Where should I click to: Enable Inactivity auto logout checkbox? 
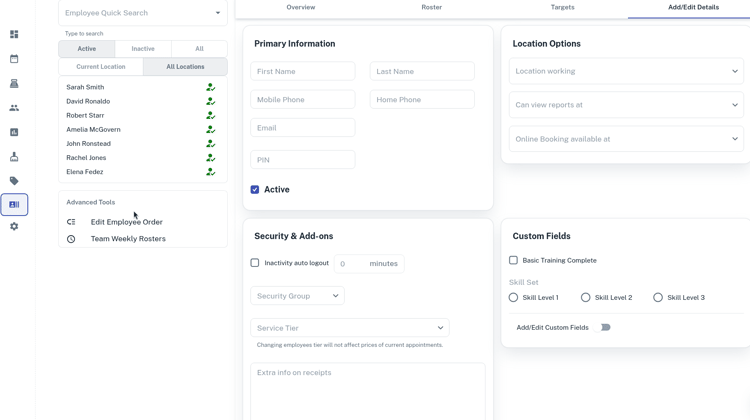point(255,263)
